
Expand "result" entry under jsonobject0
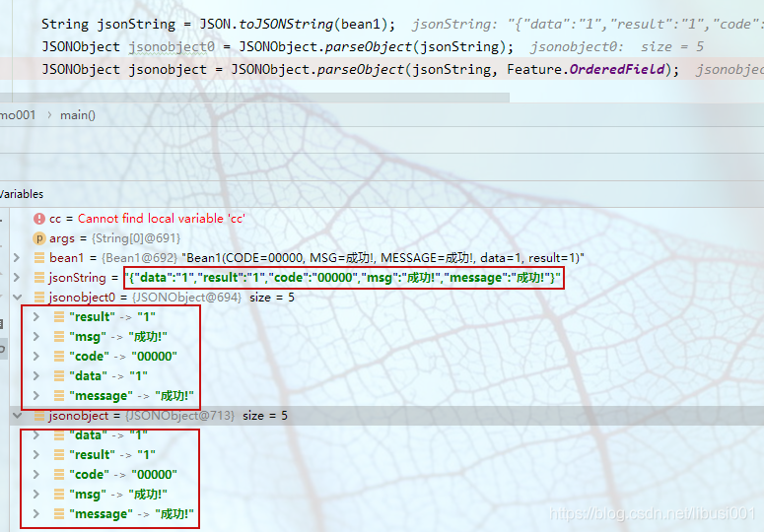click(36, 317)
